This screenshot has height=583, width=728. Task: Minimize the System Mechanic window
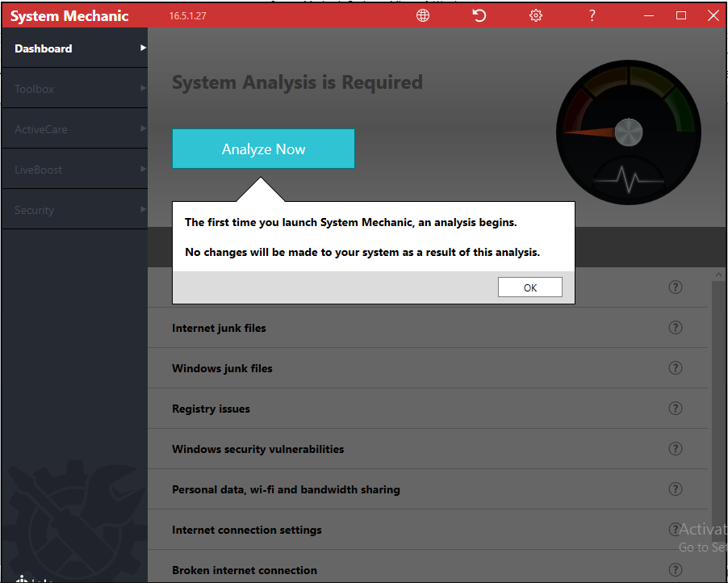coord(649,15)
